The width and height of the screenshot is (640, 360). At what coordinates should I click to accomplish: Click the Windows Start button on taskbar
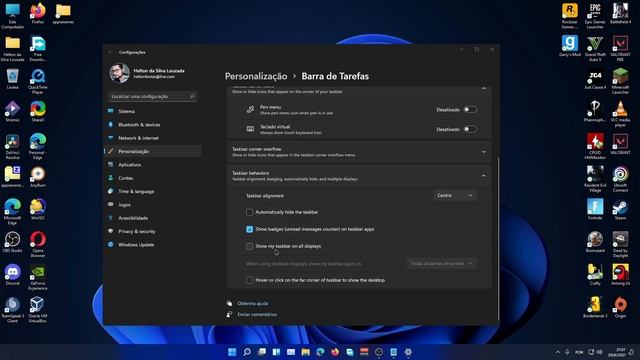pyautogui.click(x=232, y=352)
